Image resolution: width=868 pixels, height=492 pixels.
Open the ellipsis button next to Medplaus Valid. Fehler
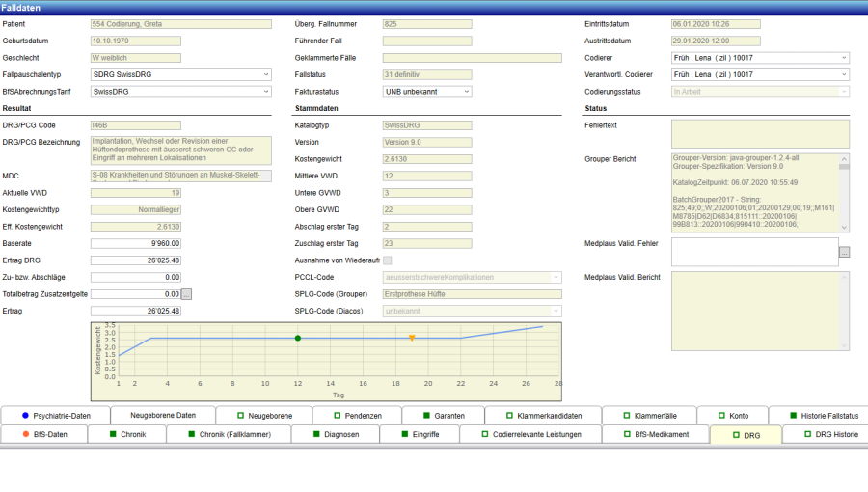coord(844,252)
